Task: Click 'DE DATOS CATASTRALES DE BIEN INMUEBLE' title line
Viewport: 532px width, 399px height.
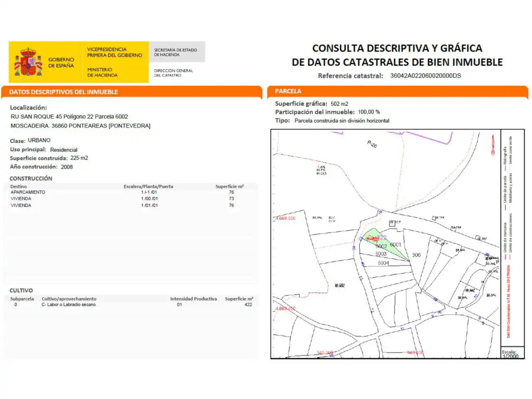Action: point(397,62)
